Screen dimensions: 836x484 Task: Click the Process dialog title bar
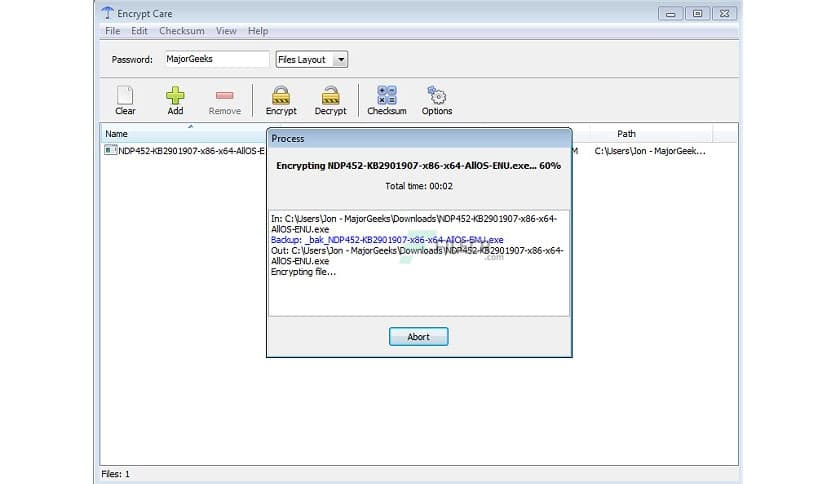[419, 139]
